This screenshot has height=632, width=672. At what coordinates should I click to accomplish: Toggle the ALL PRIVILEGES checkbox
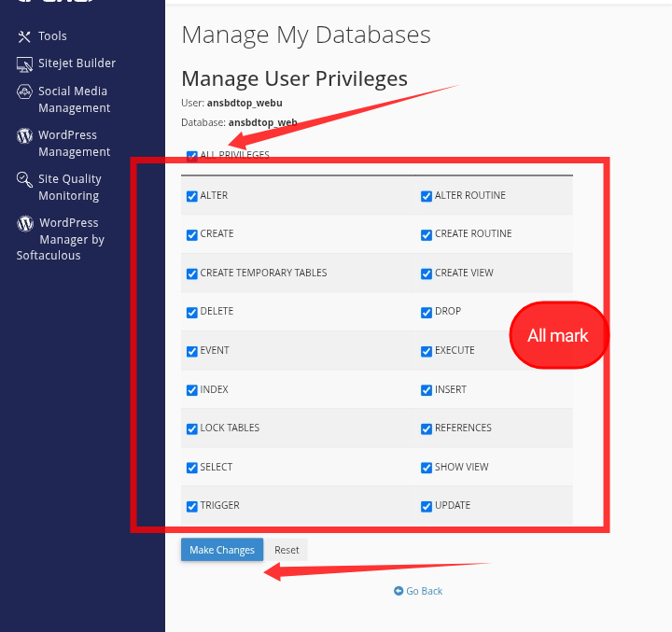pyautogui.click(x=192, y=156)
